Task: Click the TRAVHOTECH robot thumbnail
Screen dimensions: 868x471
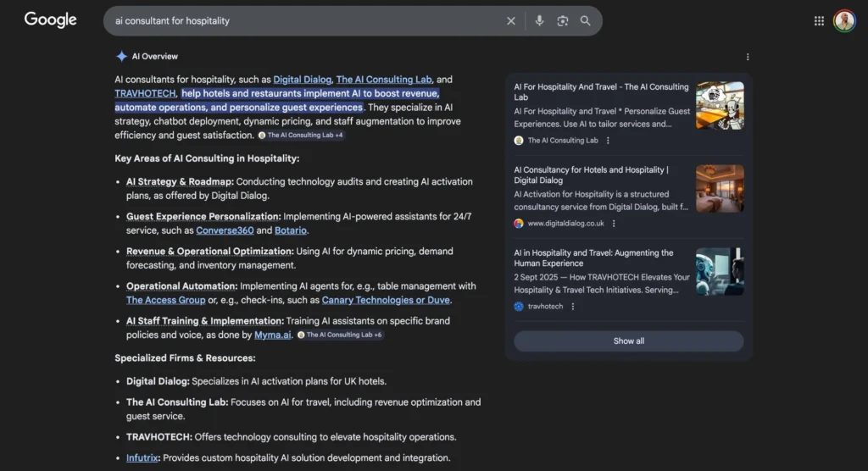Action: coord(720,272)
